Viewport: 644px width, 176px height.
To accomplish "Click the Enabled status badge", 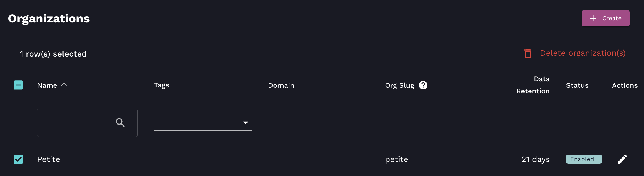I will coord(584,159).
